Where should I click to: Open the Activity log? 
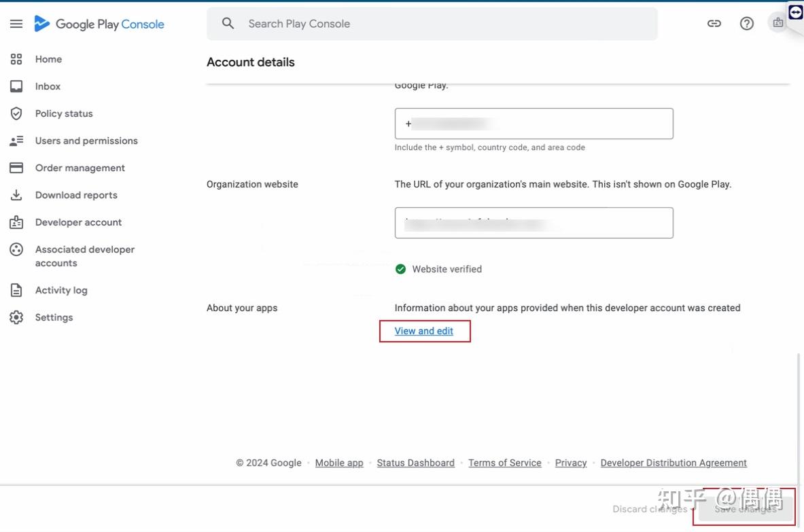(61, 290)
